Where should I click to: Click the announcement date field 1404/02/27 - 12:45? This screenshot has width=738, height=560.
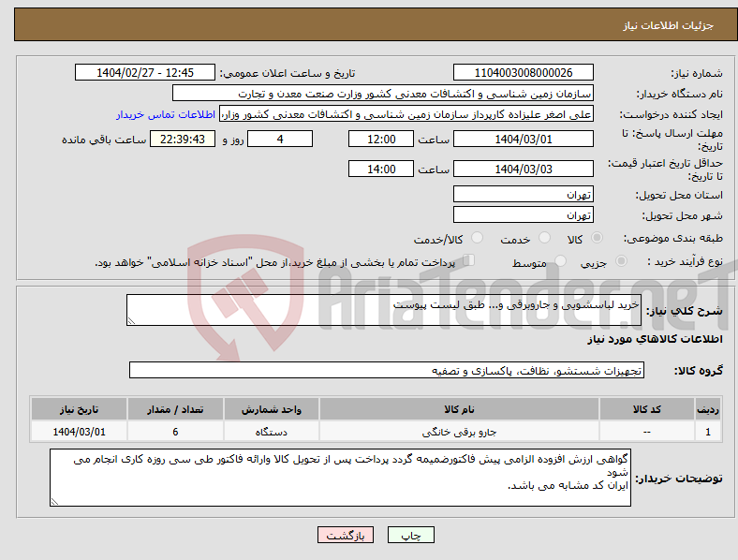click(145, 72)
